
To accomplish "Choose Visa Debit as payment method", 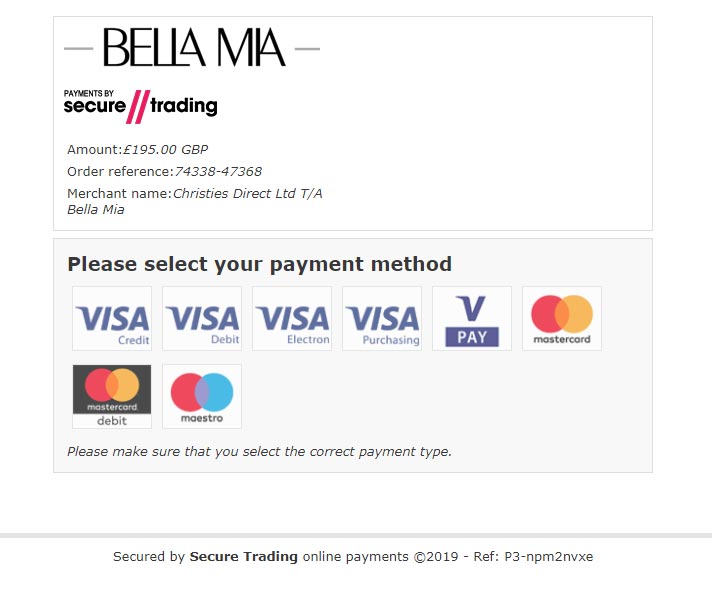I will [x=202, y=318].
